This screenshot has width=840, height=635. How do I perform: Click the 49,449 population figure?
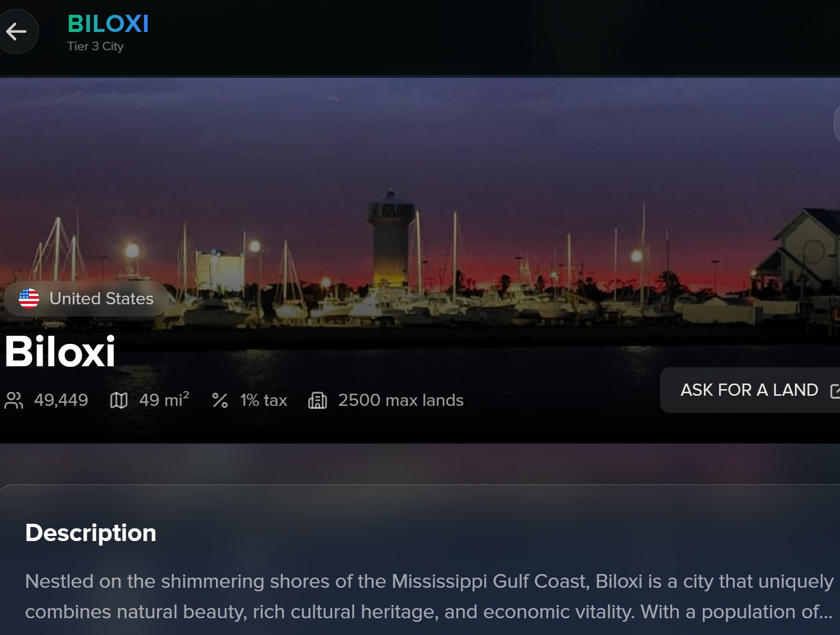point(61,400)
